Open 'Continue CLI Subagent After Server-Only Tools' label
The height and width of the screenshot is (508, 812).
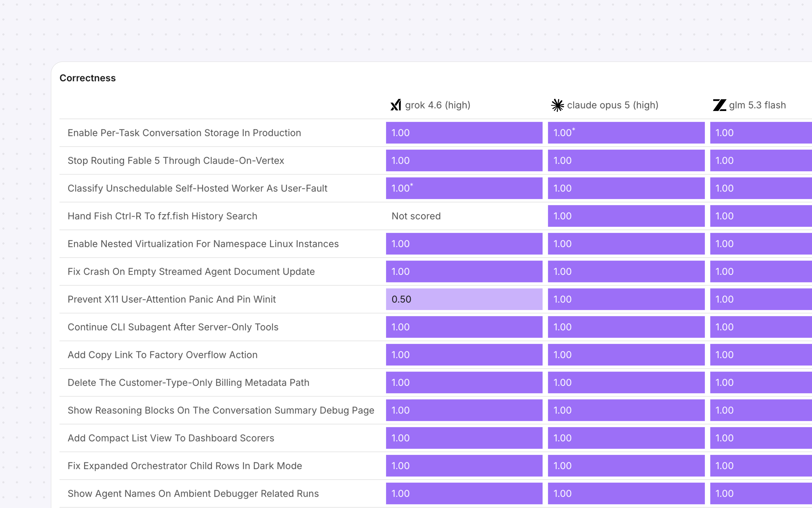(x=173, y=327)
